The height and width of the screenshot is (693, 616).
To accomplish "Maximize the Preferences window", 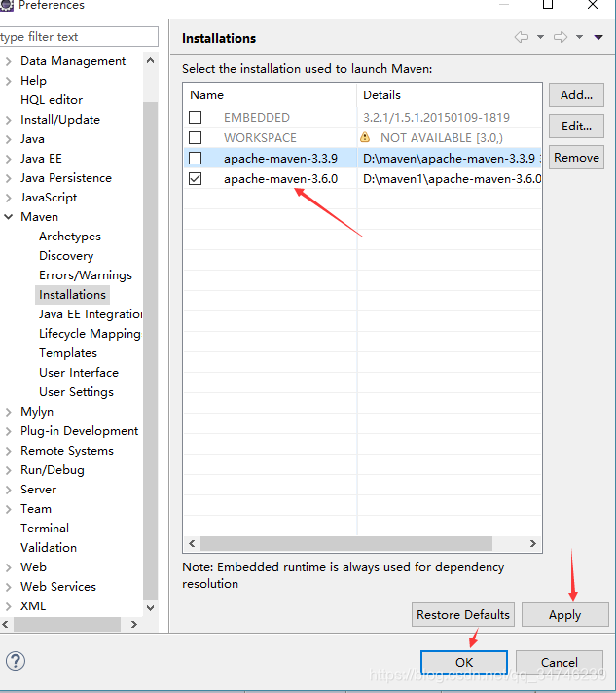I will (548, 5).
